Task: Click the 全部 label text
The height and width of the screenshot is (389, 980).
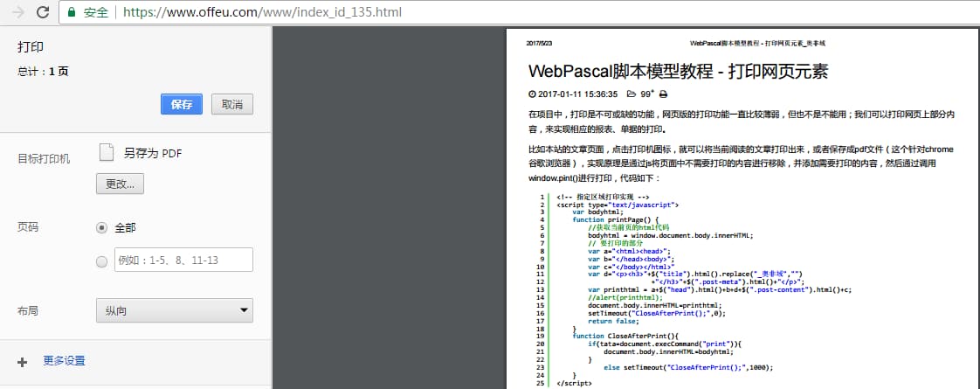Action: [x=125, y=228]
